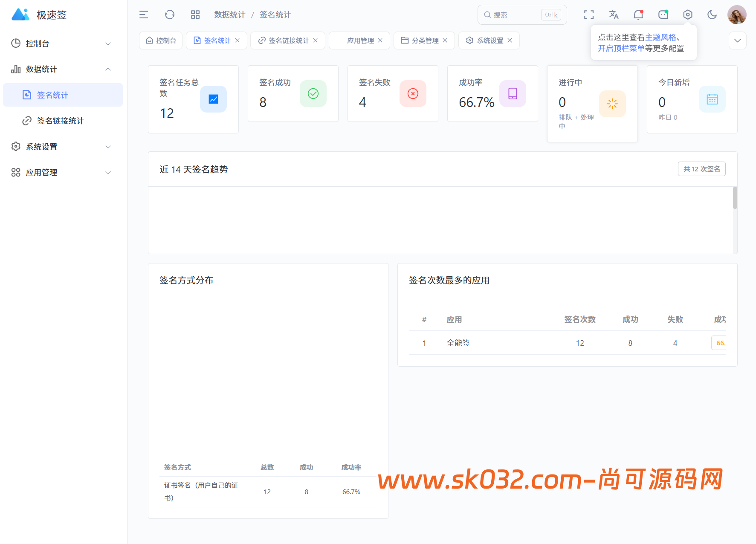This screenshot has height=544, width=756.
Task: Open the language translation icon
Action: click(x=614, y=15)
